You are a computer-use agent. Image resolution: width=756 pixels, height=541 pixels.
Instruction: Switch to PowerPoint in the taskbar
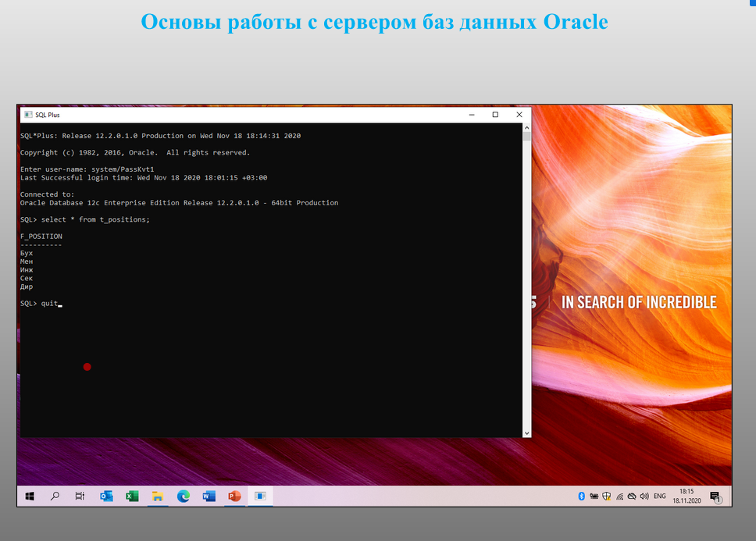(x=234, y=497)
